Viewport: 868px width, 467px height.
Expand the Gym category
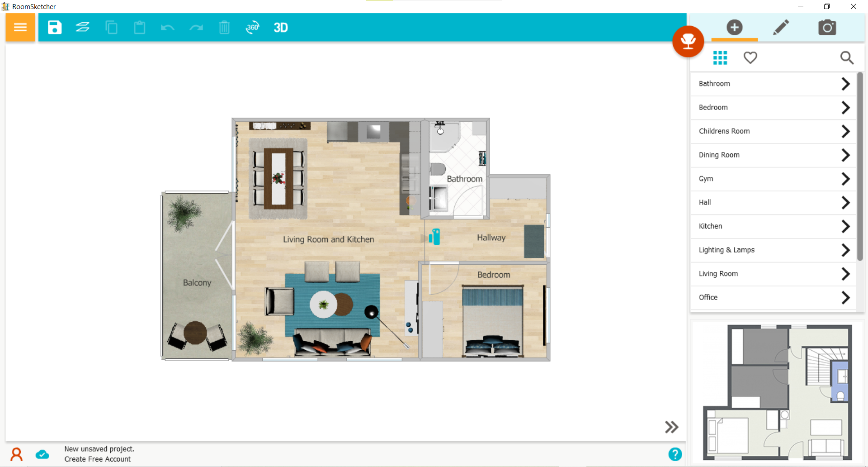(774, 179)
